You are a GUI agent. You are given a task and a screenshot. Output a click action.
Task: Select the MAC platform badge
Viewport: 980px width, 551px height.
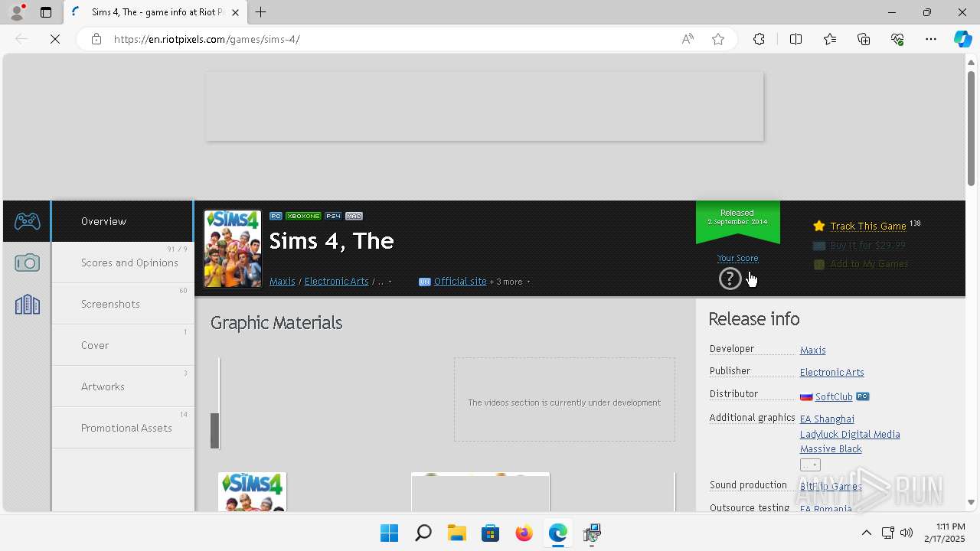[354, 216]
